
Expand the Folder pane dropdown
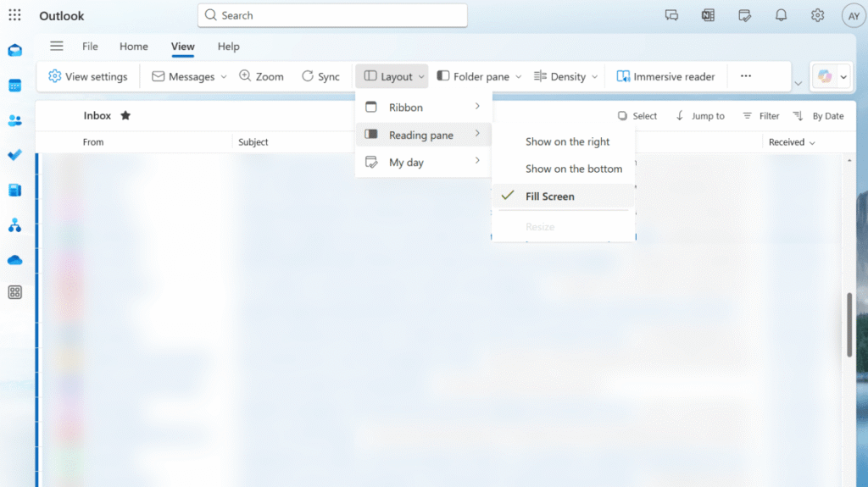(479, 76)
